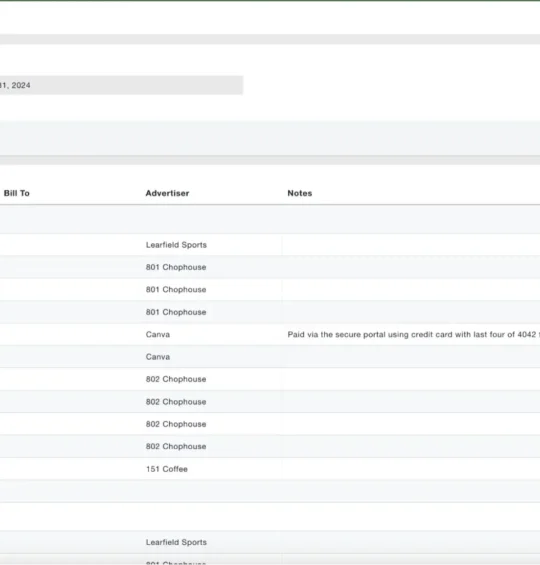
Task: Select the Canva cell with no note
Action: point(158,357)
